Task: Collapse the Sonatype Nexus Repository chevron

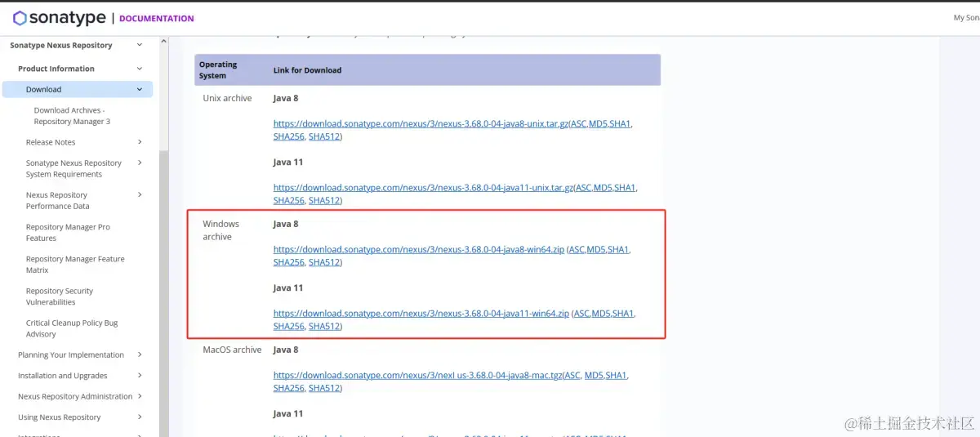Action: [x=140, y=45]
